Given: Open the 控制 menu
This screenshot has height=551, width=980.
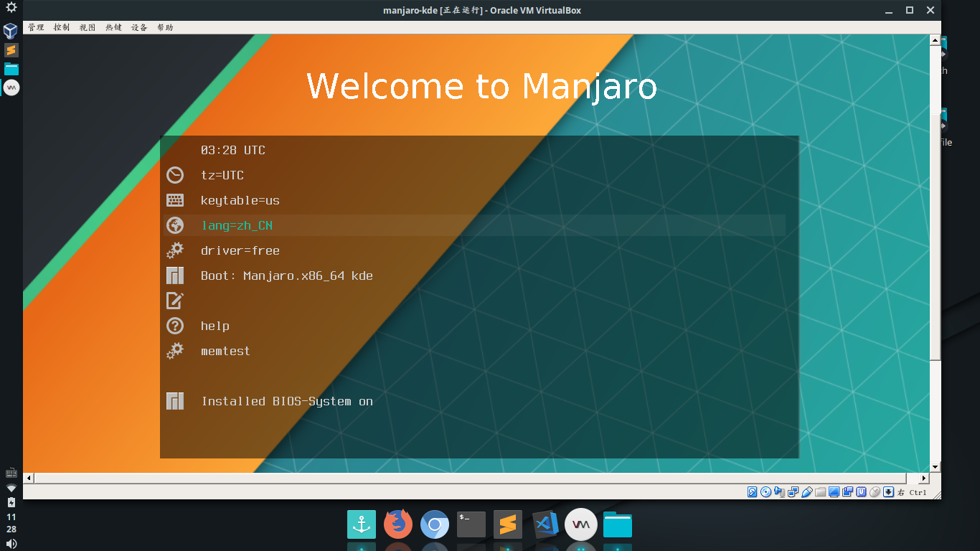Looking at the screenshot, I should click(62, 27).
